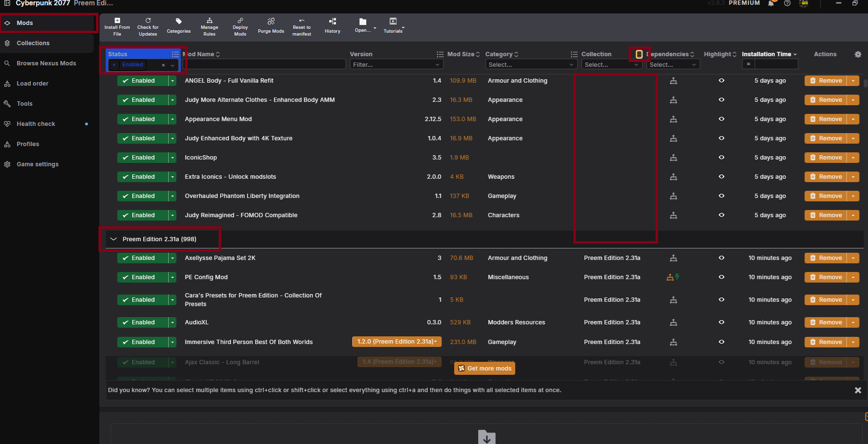868x444 pixels.
Task: Sort by Installation Time column header
Action: tap(769, 54)
